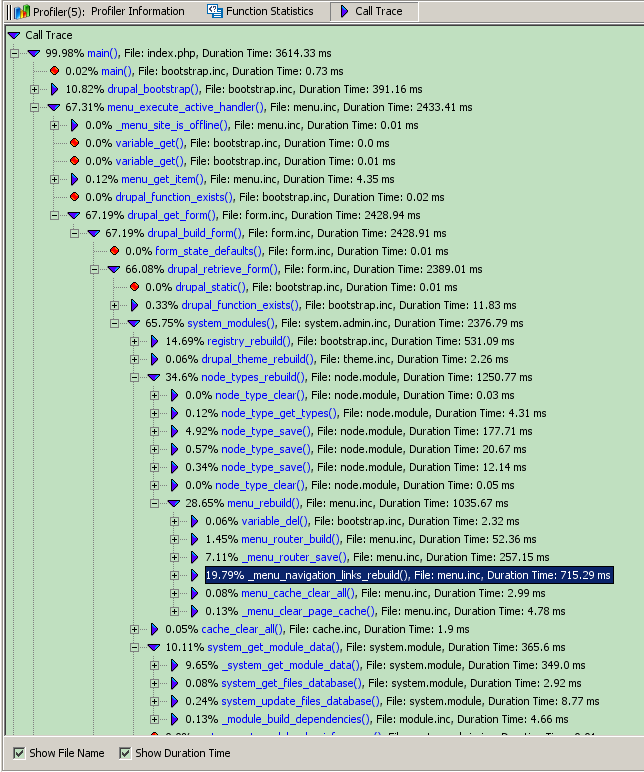Click 'Duration Time: 2376.79 ms' text
The image size is (644, 772).
point(459,323)
